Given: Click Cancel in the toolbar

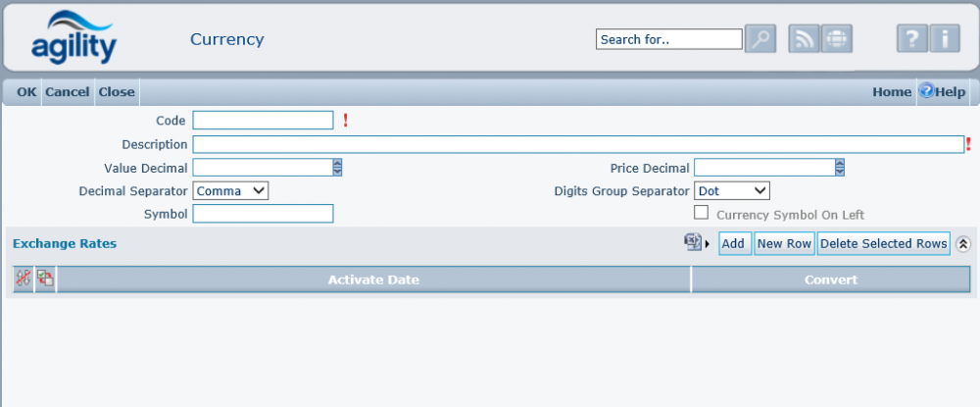Looking at the screenshot, I should pyautogui.click(x=68, y=92).
